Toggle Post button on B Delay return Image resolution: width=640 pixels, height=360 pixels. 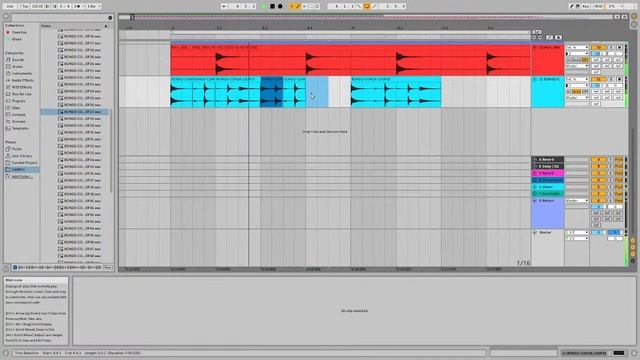(619, 167)
